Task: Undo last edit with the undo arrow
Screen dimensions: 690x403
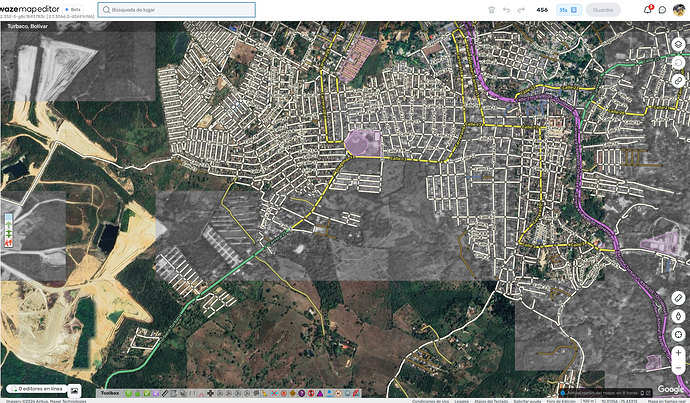Action: coord(506,10)
